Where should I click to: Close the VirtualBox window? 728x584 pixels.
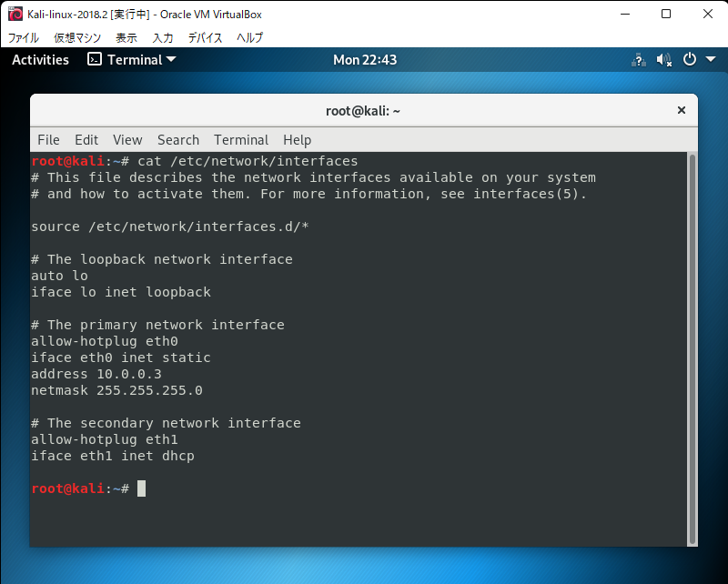(708, 14)
